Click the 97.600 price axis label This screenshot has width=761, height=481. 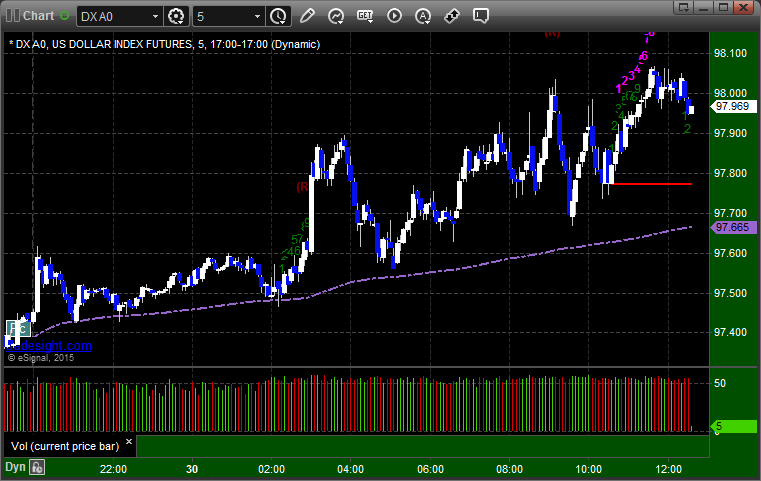point(730,253)
